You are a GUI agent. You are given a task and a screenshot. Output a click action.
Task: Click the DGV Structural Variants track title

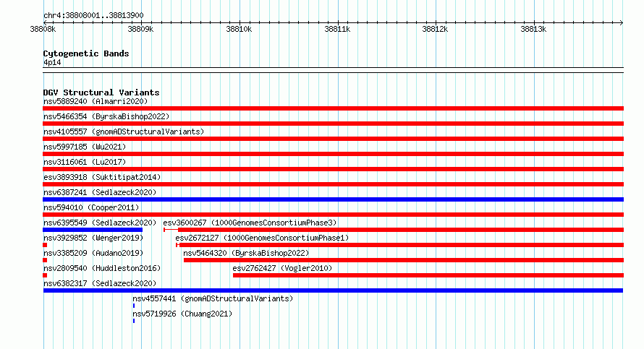101,92
